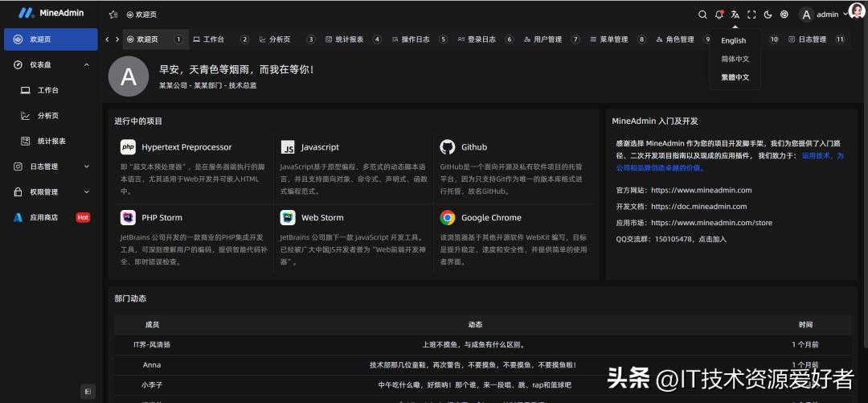Click the PHP Storm project icon
The image size is (868, 403).
click(128, 217)
